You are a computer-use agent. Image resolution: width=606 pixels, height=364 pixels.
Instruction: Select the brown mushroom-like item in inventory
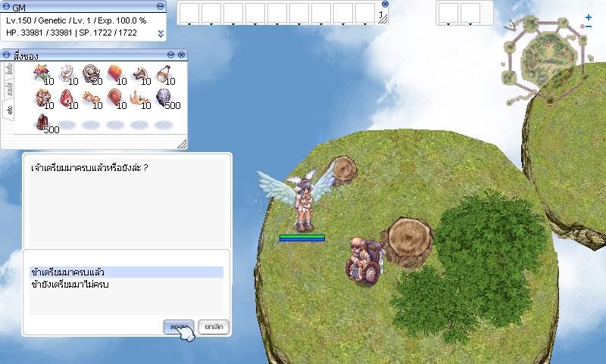coord(139,73)
